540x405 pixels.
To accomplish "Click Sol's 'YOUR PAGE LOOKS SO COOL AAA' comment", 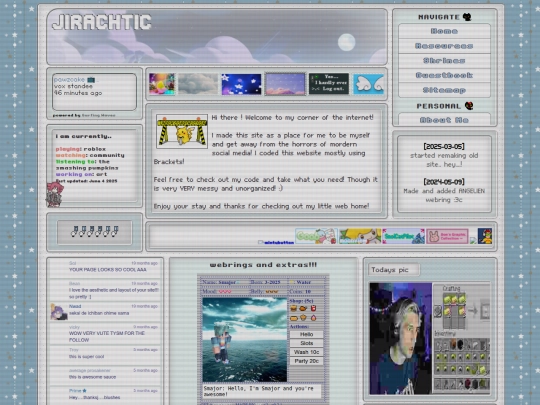I will pos(108,270).
